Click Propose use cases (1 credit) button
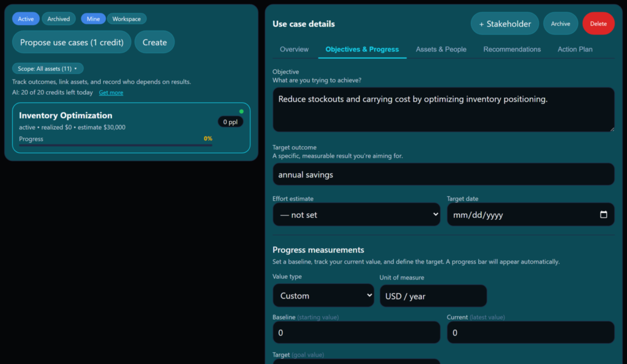Screen dimensions: 627x364 point(72,42)
